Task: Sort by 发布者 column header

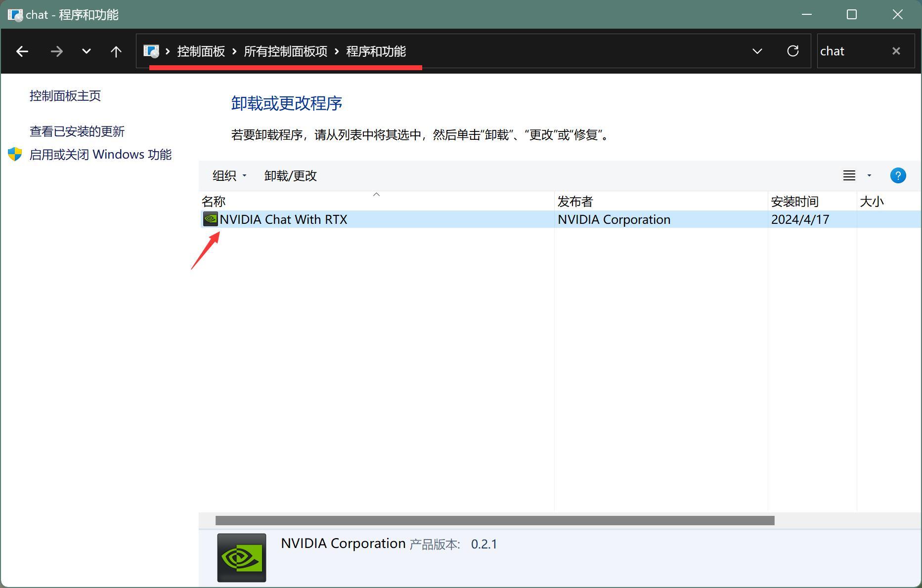Action: click(x=661, y=201)
